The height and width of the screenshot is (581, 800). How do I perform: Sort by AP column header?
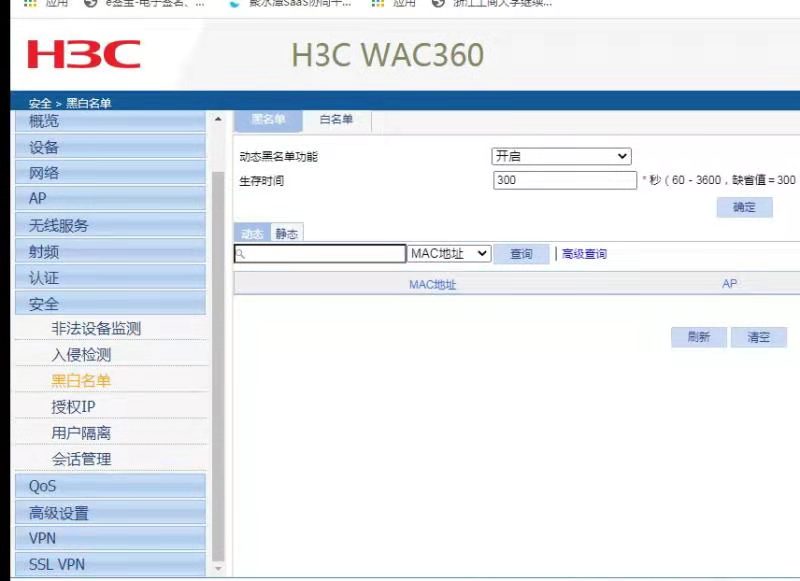[729, 284]
